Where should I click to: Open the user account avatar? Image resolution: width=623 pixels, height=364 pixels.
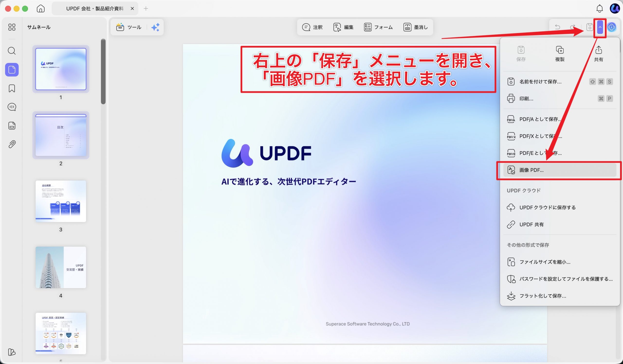[x=614, y=9]
